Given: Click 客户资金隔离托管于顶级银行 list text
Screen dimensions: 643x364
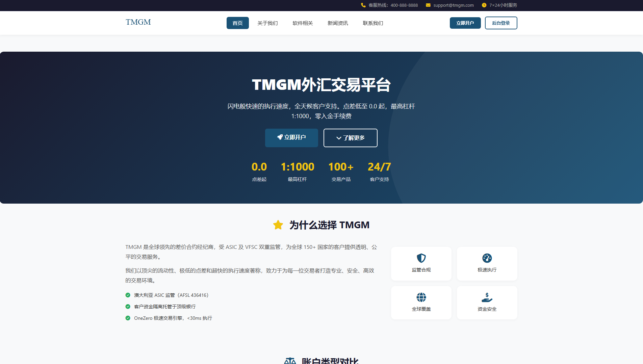Looking at the screenshot, I should point(165,307).
